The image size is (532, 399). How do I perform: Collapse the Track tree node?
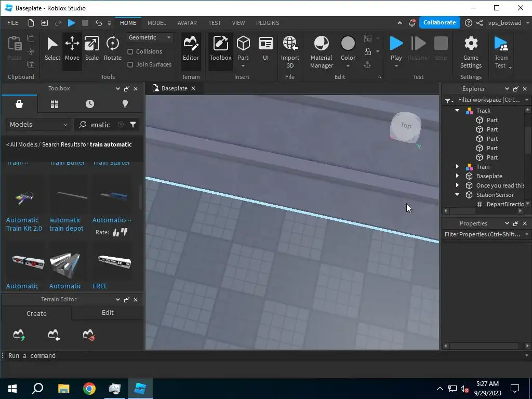[x=457, y=110]
